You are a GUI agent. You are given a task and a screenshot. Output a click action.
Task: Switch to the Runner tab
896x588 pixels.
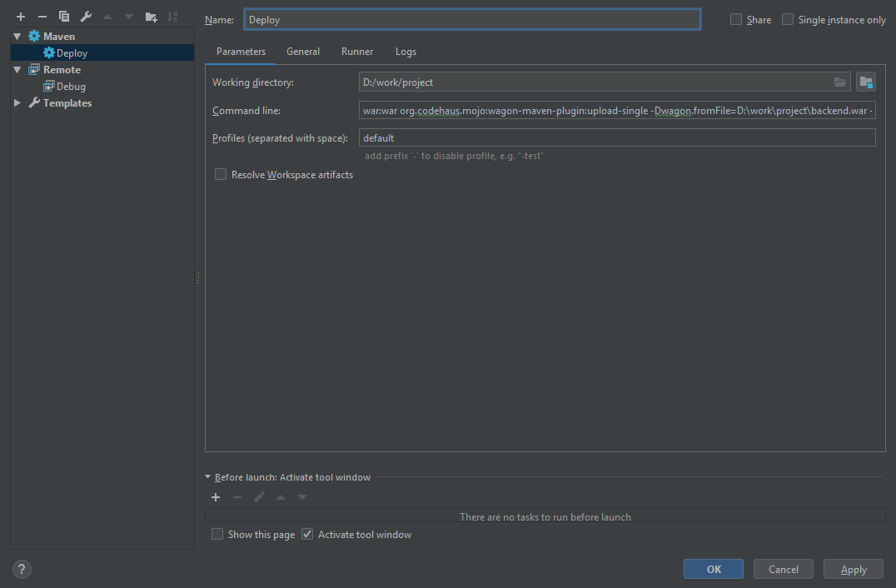356,51
